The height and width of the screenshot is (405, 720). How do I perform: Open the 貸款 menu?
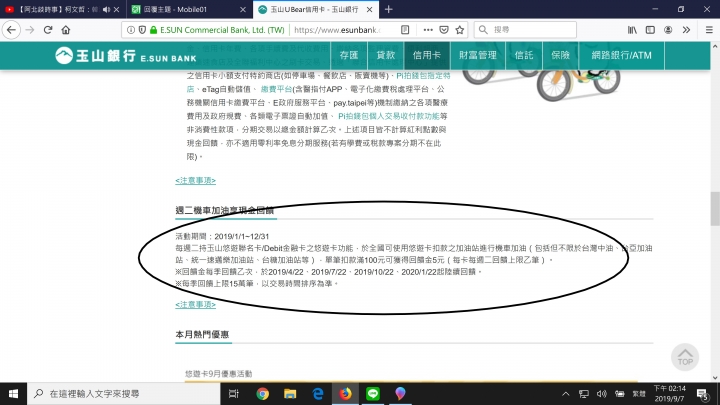[x=386, y=56]
